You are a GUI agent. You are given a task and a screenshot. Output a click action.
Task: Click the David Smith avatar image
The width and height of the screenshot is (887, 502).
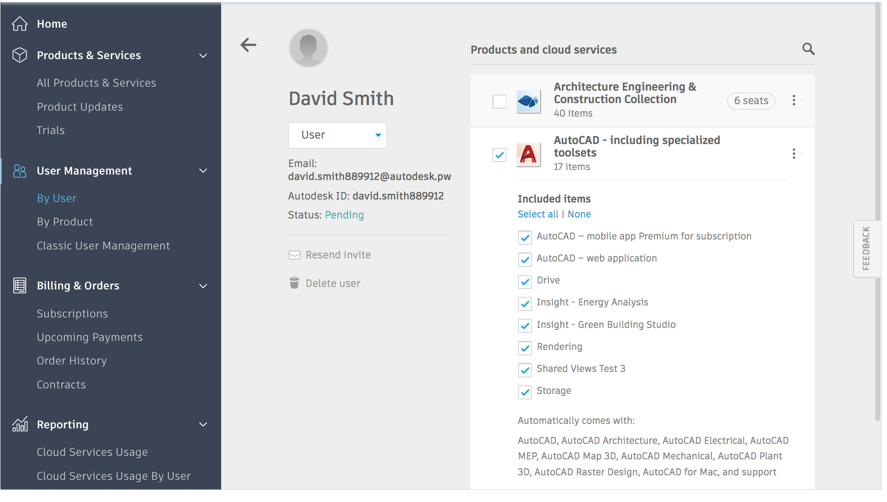coord(308,48)
